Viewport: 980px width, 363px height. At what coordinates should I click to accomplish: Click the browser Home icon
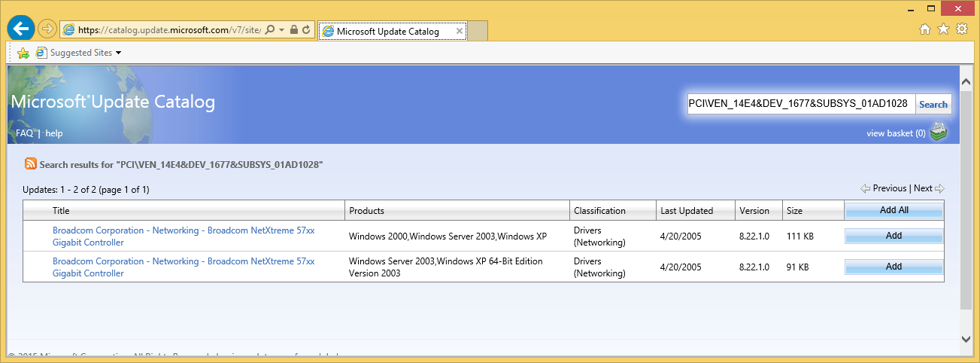coord(926,29)
